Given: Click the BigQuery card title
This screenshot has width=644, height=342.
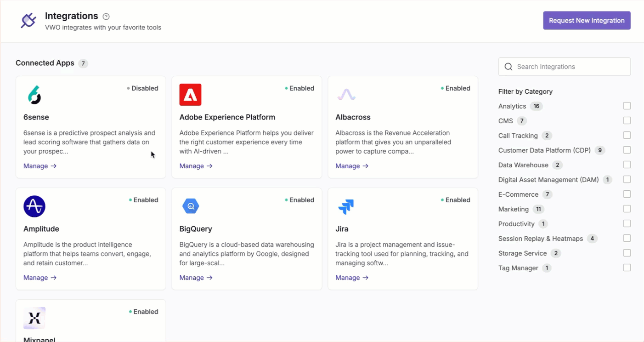Looking at the screenshot, I should 196,229.
